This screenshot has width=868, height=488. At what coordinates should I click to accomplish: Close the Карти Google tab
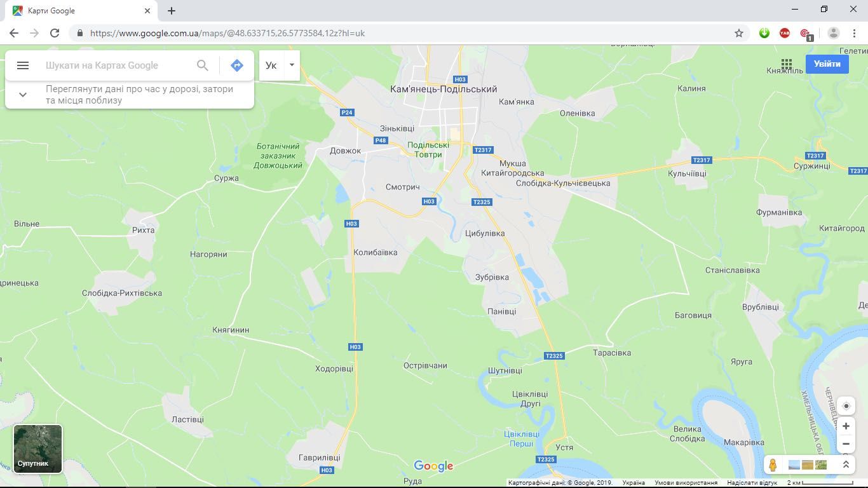147,11
